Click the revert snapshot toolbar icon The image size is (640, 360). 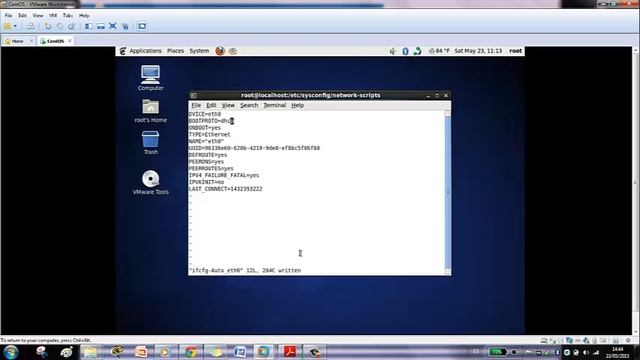(60, 26)
